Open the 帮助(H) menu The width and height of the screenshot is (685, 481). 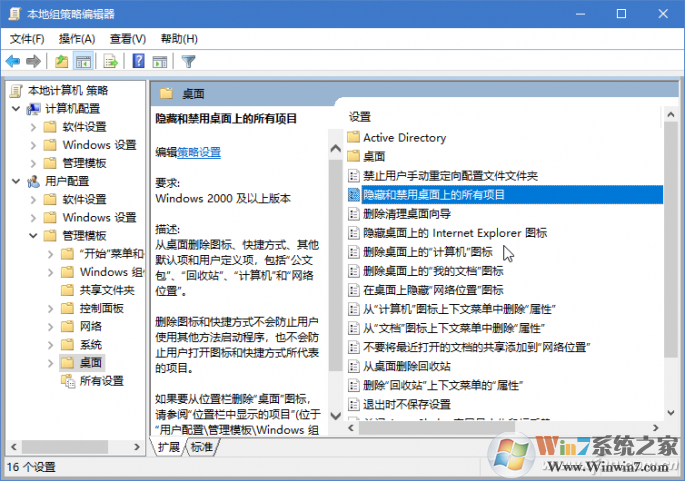pyautogui.click(x=179, y=39)
